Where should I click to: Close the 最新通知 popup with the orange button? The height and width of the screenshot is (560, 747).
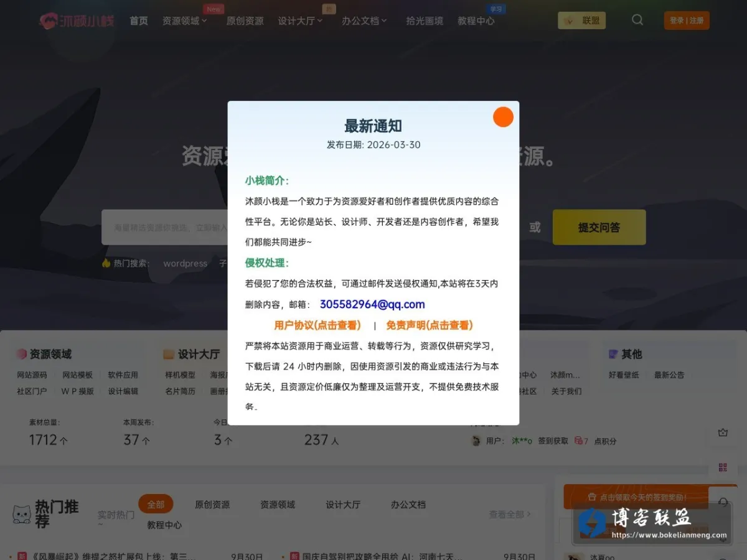(503, 117)
